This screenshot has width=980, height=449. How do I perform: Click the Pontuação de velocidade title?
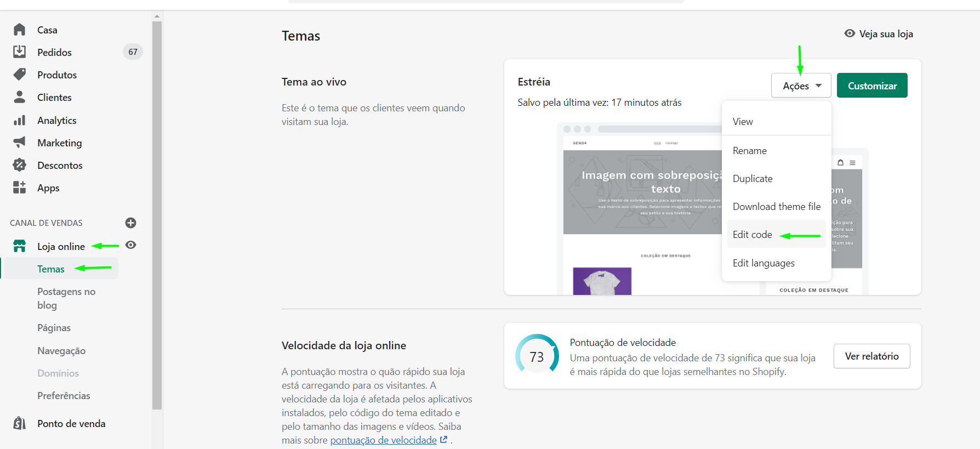[623, 343]
